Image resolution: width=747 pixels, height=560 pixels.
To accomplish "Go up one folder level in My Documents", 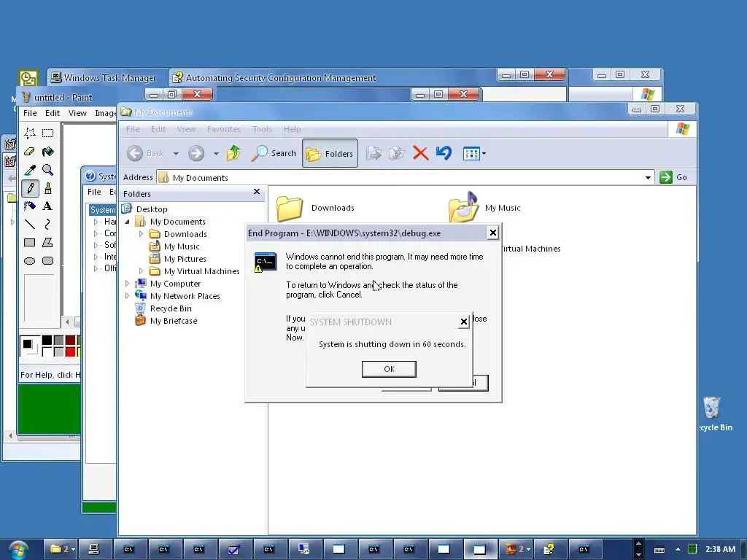I will (x=233, y=153).
